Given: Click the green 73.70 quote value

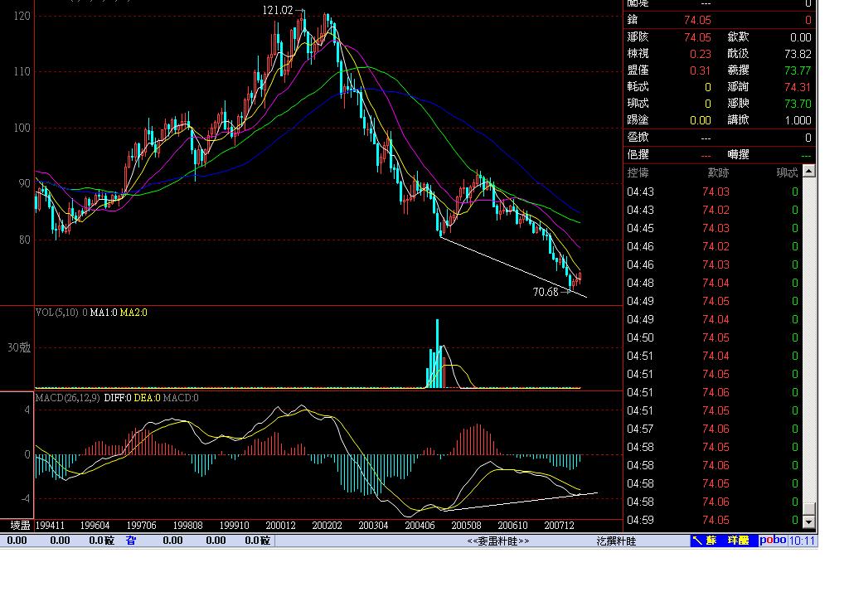Looking at the screenshot, I should (x=798, y=104).
